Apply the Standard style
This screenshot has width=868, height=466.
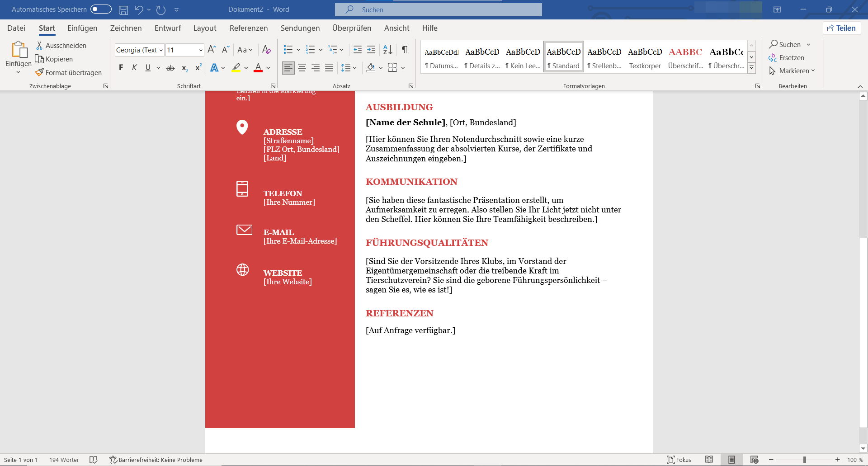click(564, 56)
